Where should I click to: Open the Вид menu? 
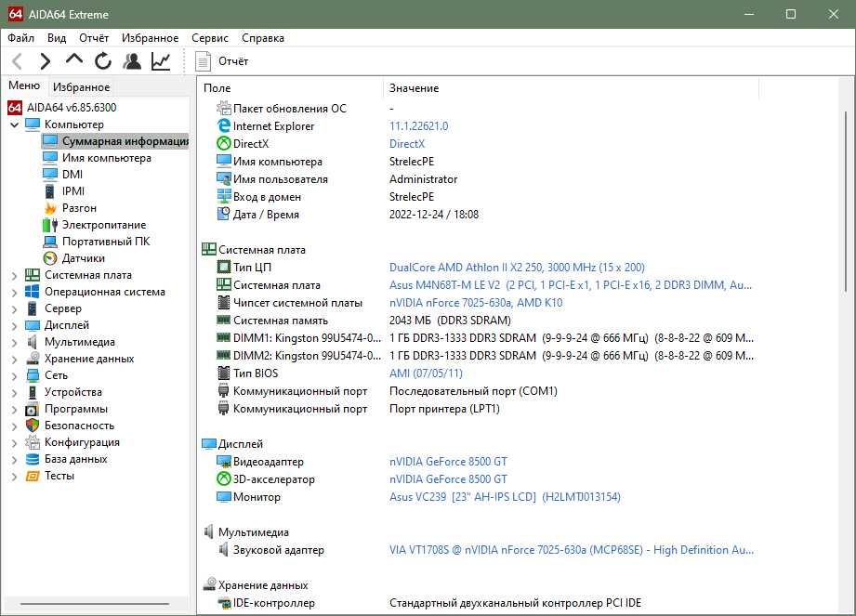(57, 38)
